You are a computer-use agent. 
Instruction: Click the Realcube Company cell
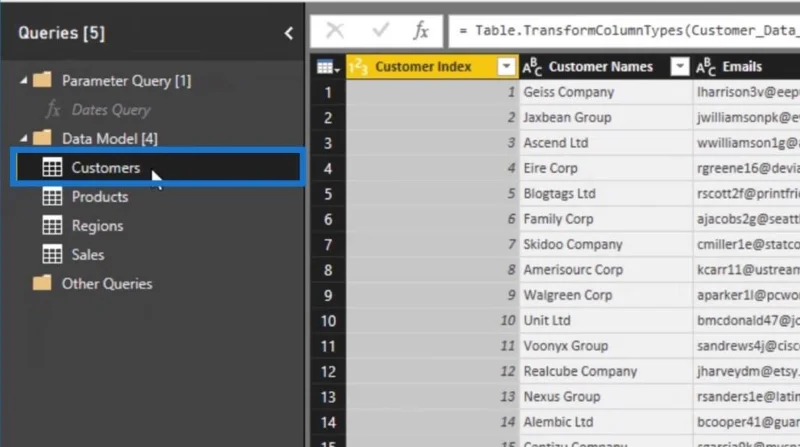coord(606,371)
